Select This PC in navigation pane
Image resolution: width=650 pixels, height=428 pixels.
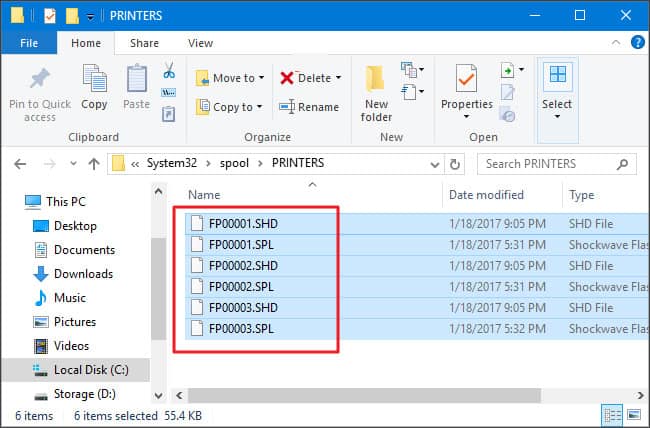pos(55,202)
